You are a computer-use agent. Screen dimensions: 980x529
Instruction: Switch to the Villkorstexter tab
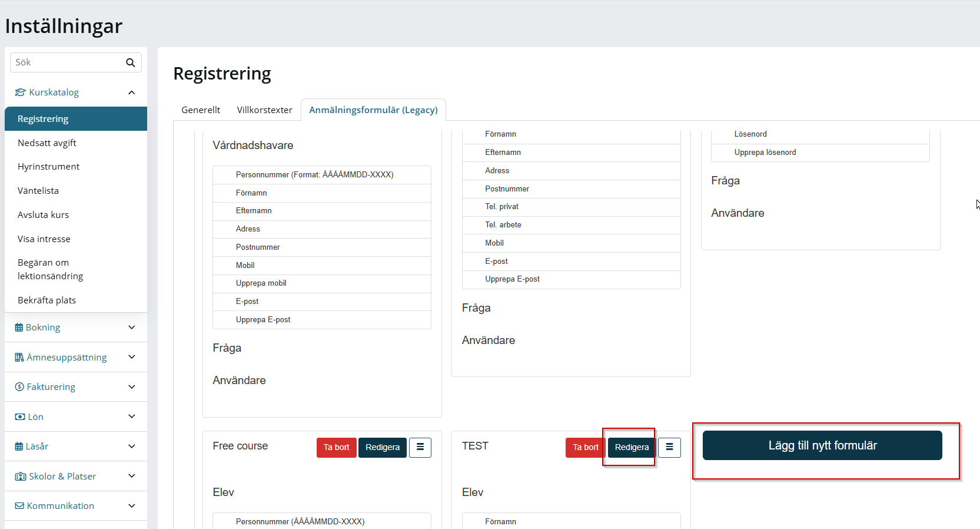click(265, 110)
